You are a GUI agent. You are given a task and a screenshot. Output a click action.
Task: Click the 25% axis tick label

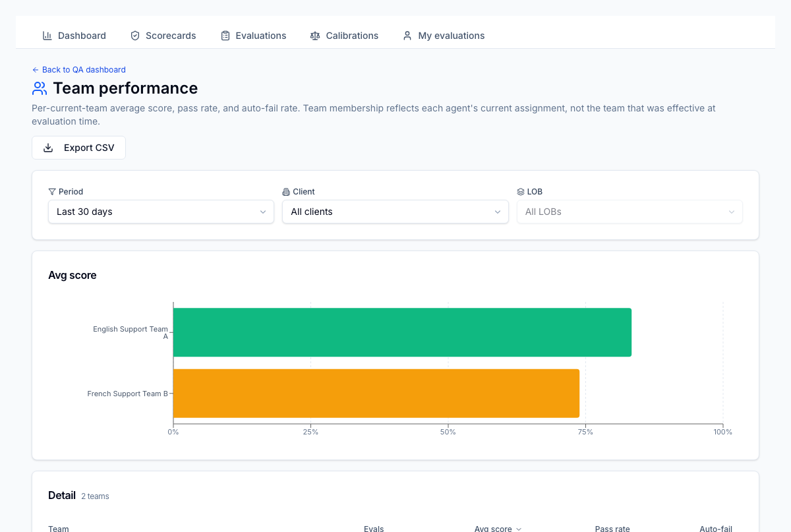(310, 432)
